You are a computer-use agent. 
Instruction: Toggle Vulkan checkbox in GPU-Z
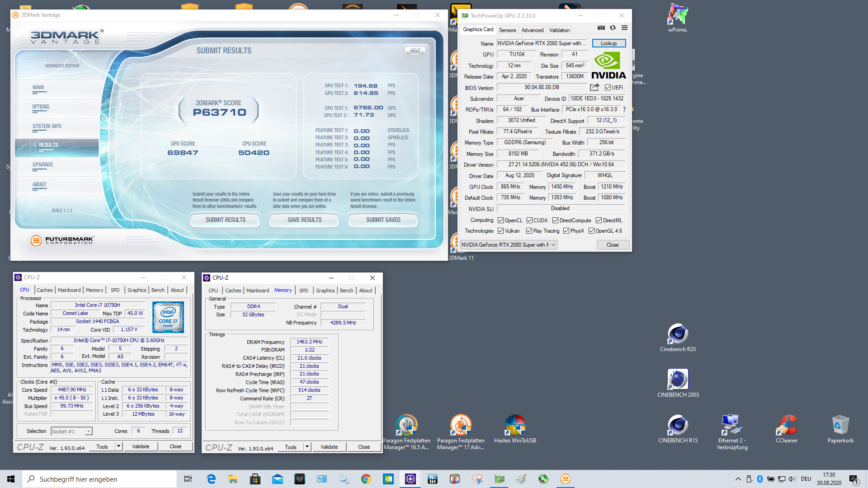pyautogui.click(x=500, y=231)
